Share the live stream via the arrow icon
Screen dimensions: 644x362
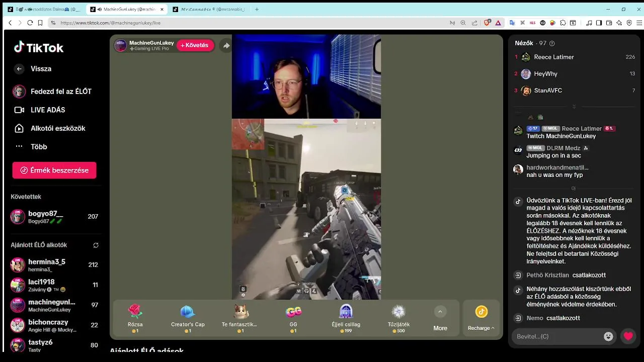coord(226,45)
